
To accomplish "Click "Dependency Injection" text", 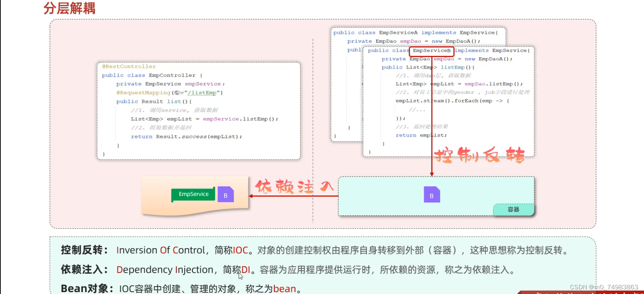I will pos(165,270).
